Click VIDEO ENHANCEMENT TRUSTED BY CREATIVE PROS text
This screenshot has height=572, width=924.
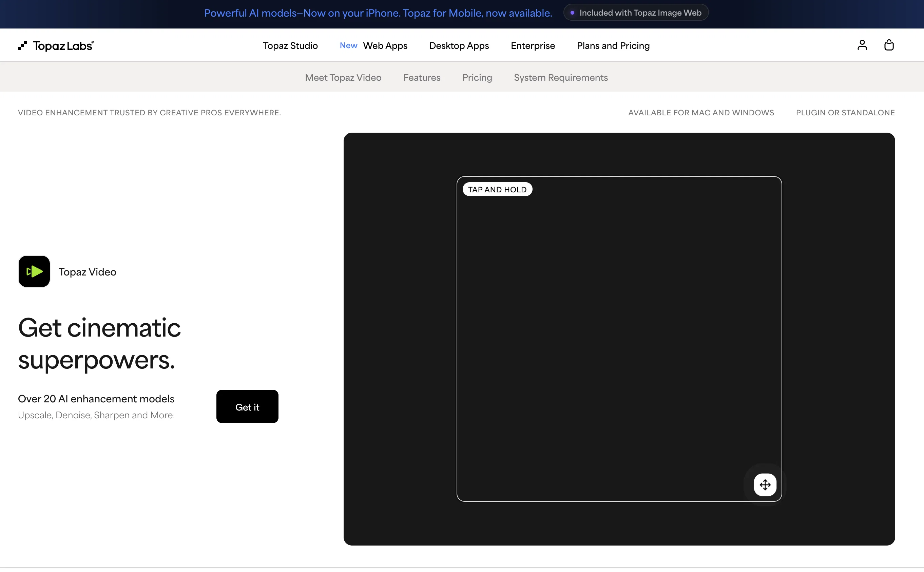click(149, 113)
